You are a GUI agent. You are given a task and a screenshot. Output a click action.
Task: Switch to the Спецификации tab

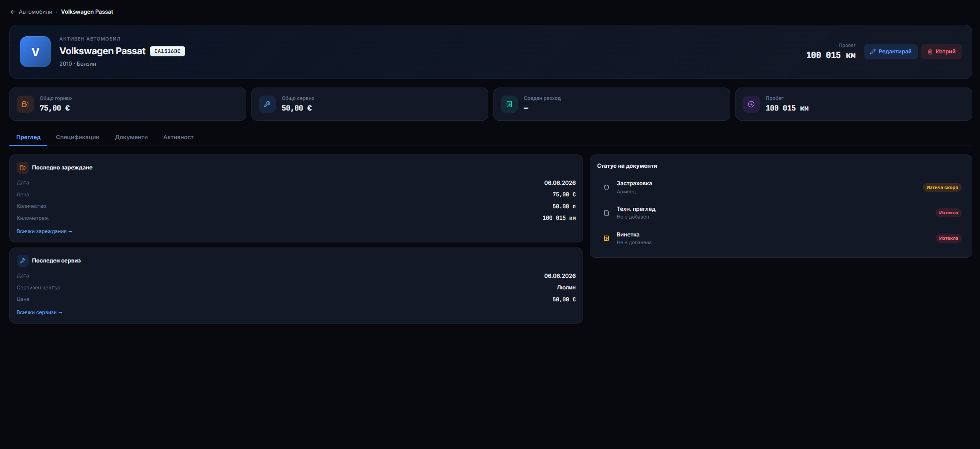[78, 137]
